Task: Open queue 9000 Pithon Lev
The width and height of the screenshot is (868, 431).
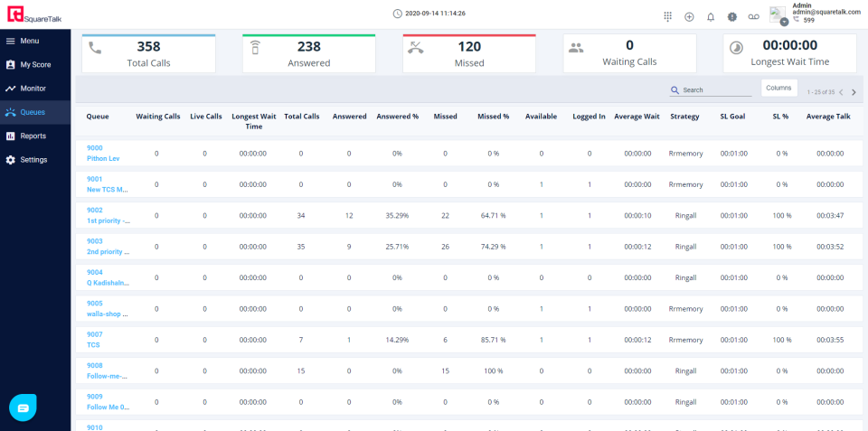Action: (x=103, y=154)
